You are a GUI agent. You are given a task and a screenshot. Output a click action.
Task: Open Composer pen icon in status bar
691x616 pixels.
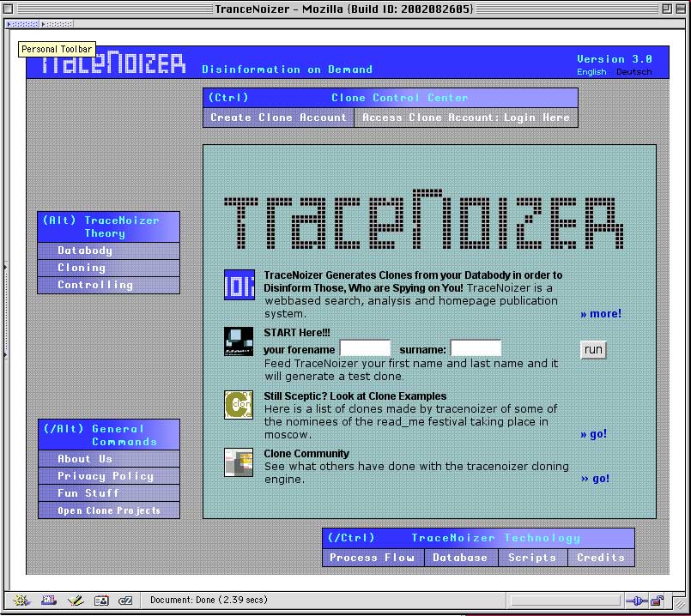[x=76, y=601]
